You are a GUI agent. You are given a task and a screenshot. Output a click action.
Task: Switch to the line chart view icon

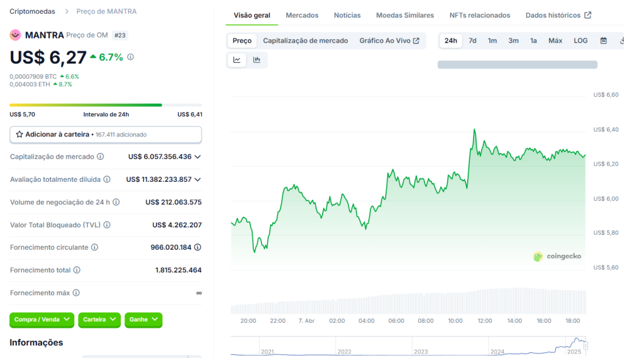[237, 60]
